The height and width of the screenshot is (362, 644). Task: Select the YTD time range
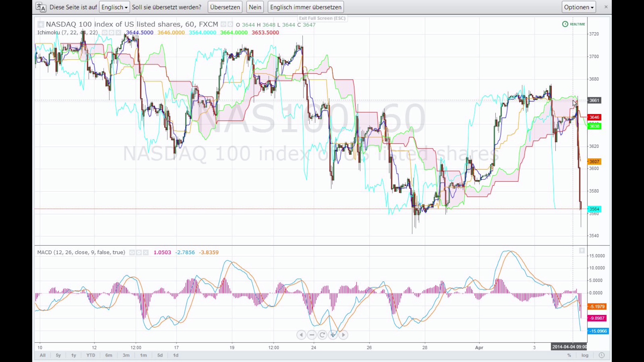[91, 355]
